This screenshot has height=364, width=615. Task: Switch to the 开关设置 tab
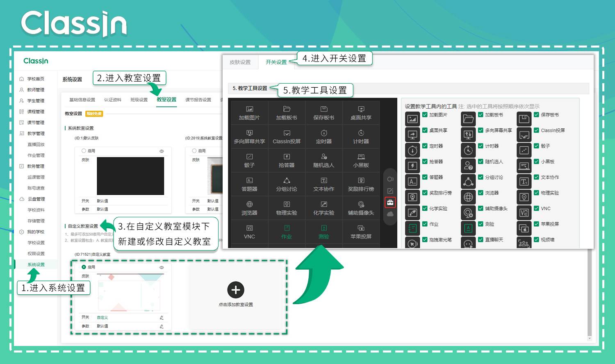(276, 62)
